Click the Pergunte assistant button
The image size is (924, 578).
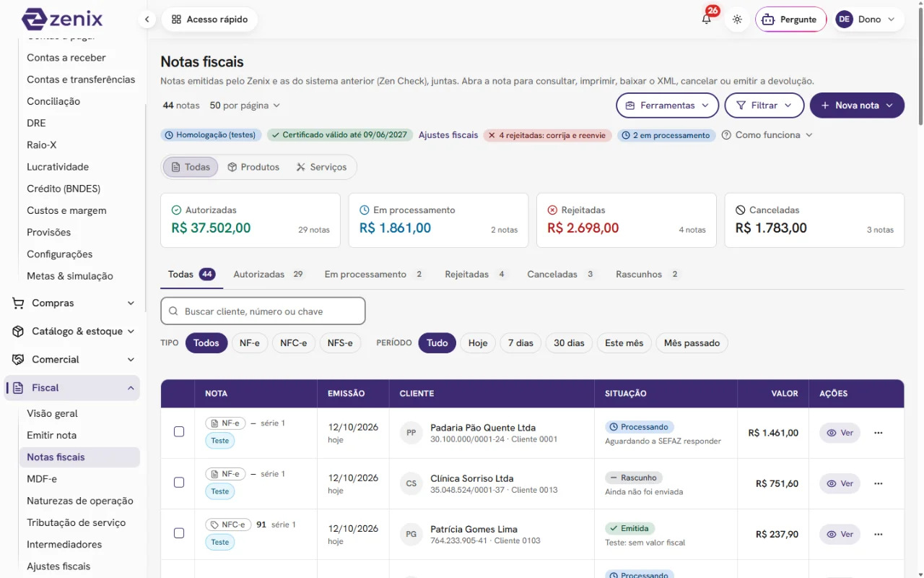coord(790,20)
